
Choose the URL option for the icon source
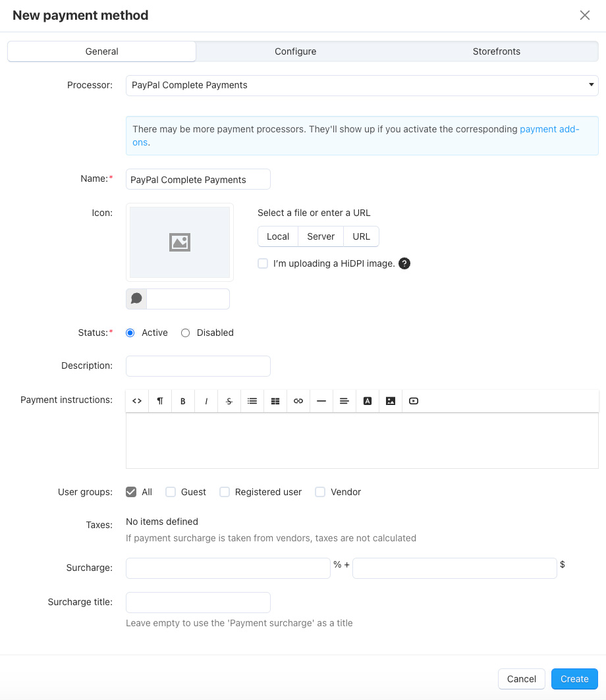(361, 236)
